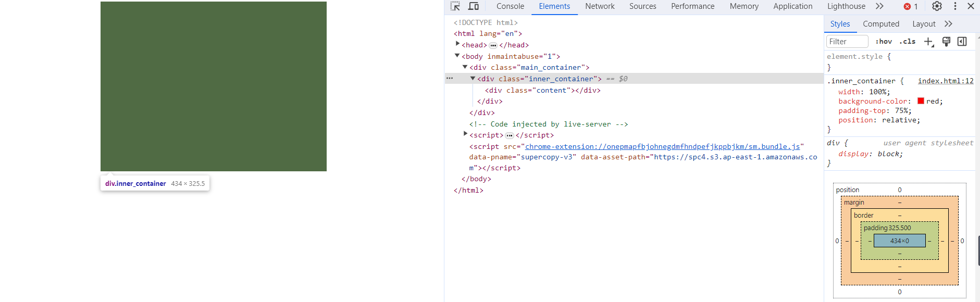Select the closing body tag line
Screen dimensions: 980x302
coord(476,179)
